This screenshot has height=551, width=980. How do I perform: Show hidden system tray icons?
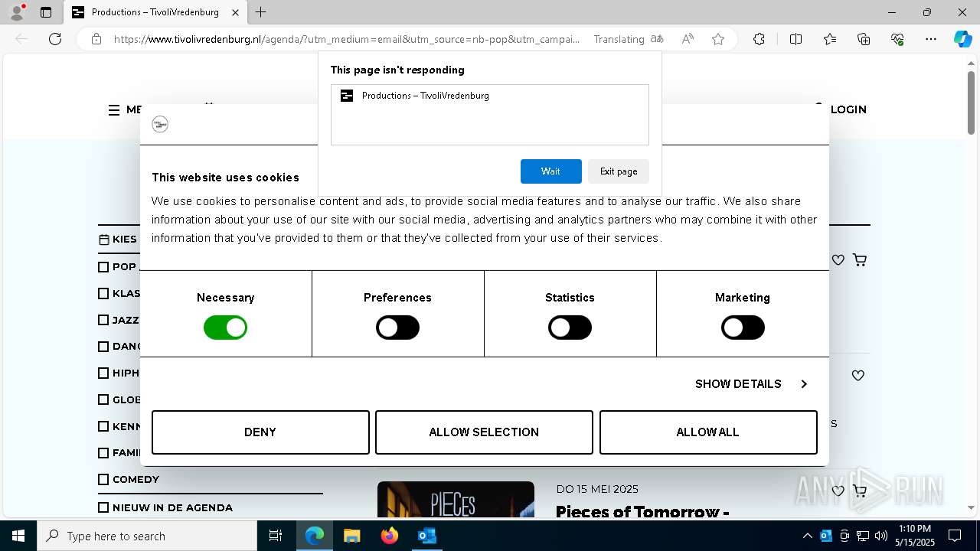(x=807, y=536)
